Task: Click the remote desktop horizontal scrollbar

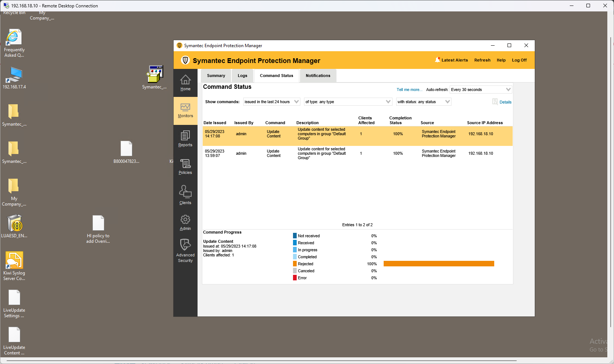Action: tap(262, 361)
